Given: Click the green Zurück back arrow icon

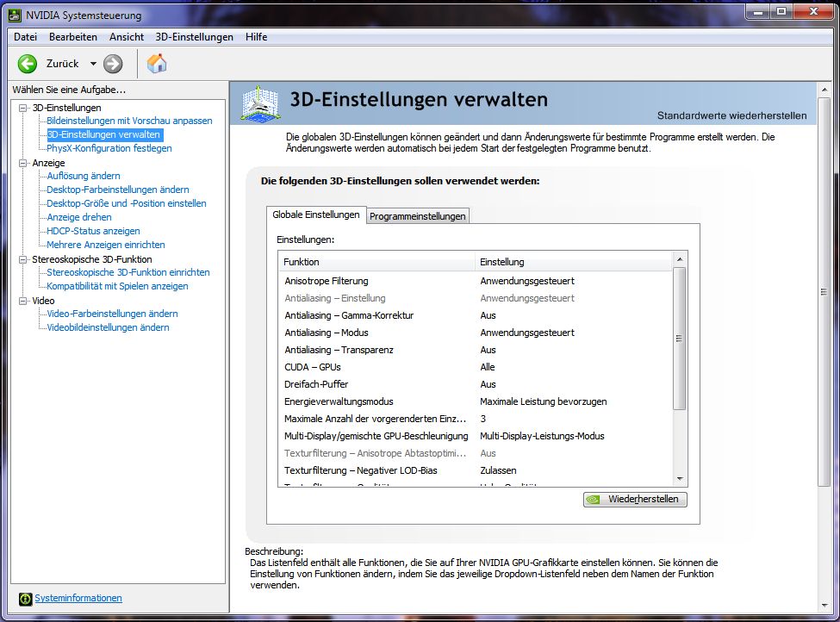Looking at the screenshot, I should (27, 64).
